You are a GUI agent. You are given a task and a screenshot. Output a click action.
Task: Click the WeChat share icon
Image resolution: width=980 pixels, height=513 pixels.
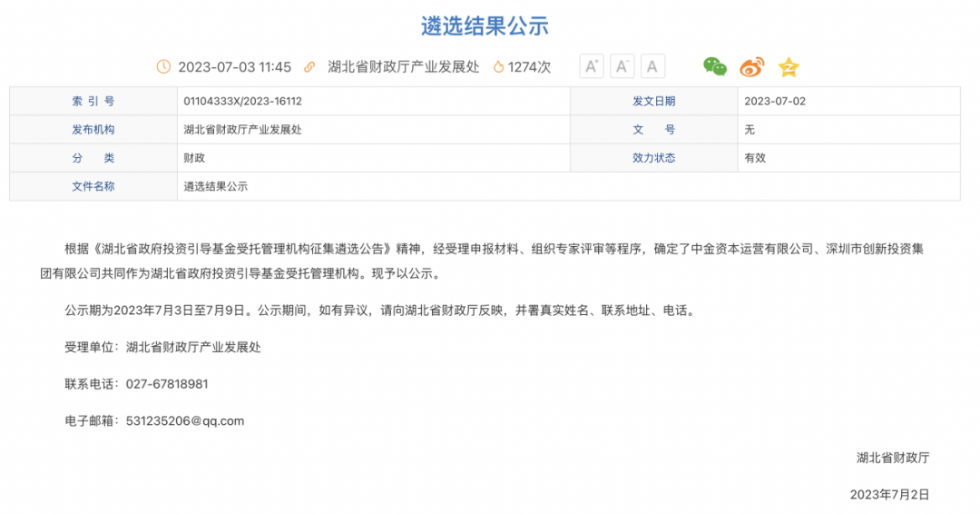714,66
